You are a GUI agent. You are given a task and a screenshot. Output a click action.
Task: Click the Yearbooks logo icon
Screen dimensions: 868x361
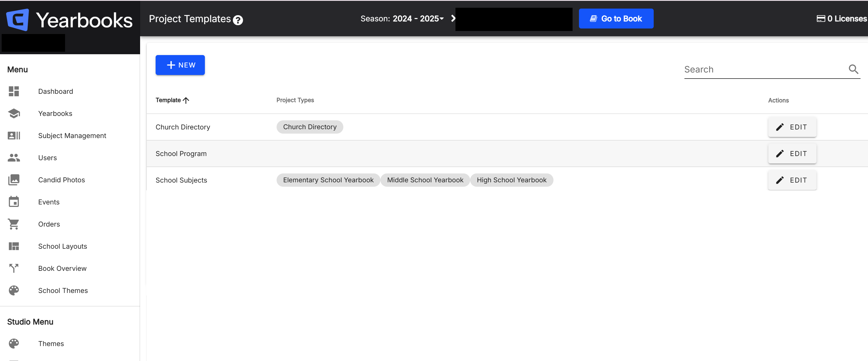click(x=17, y=20)
